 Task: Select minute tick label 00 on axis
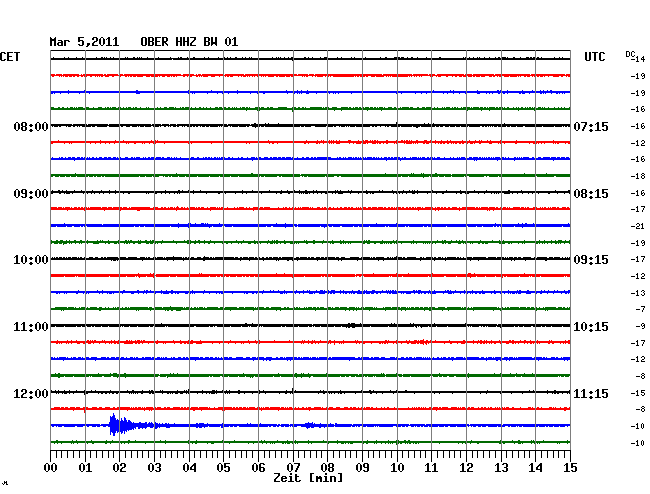point(50,467)
